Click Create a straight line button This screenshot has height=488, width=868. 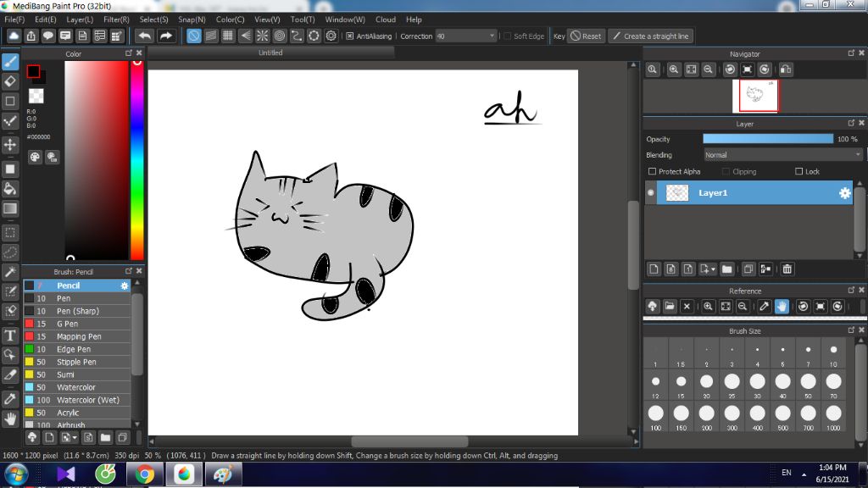click(651, 36)
